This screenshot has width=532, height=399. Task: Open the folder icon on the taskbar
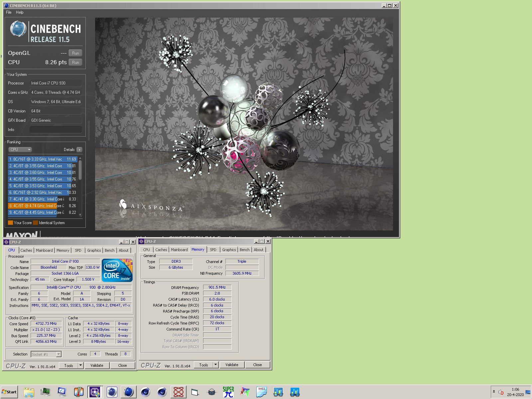click(x=29, y=392)
